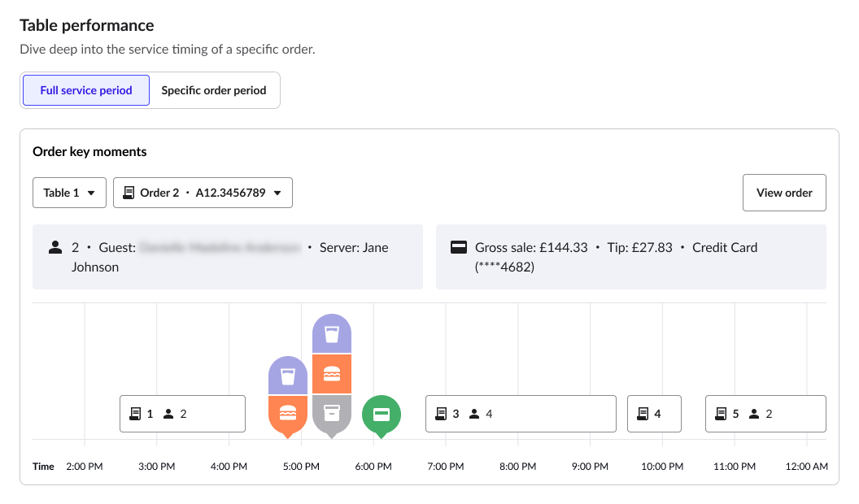This screenshot has height=504, width=859.
Task: Click the credit card icon beside Gross sale
Action: click(x=458, y=248)
